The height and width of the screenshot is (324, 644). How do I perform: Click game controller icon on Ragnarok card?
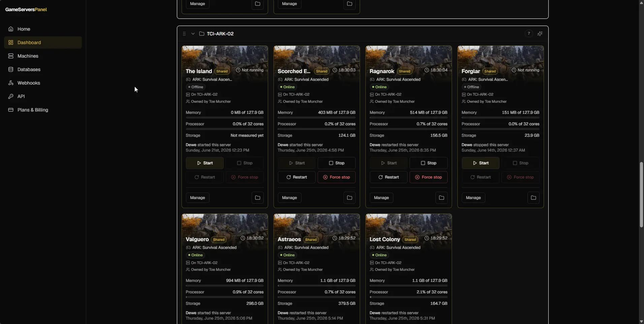372,79
